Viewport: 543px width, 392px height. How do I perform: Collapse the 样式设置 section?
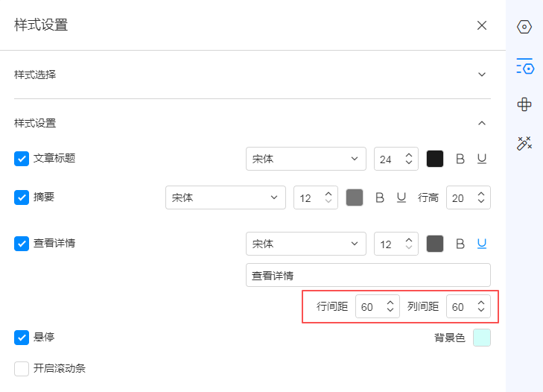482,123
